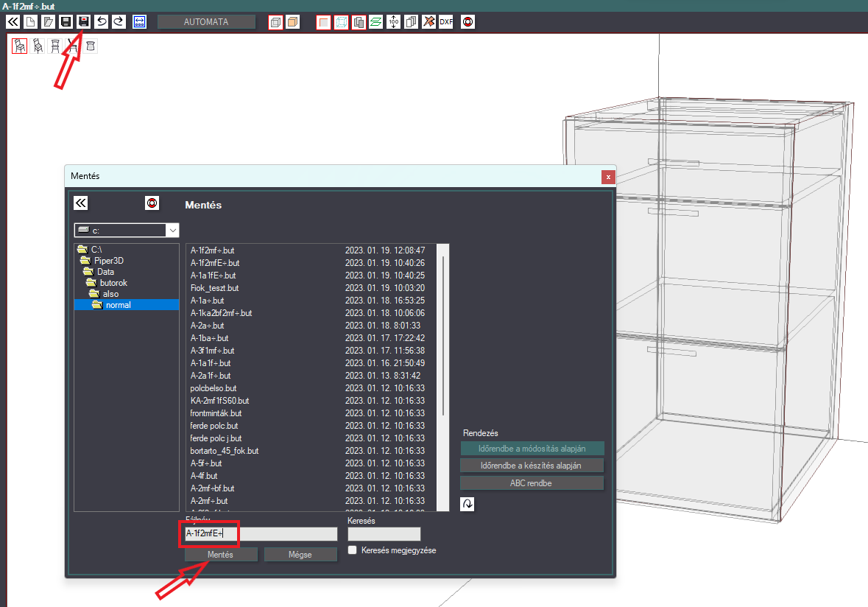Image resolution: width=868 pixels, height=607 pixels.
Task: Click the undo arrow icon
Action: click(102, 21)
